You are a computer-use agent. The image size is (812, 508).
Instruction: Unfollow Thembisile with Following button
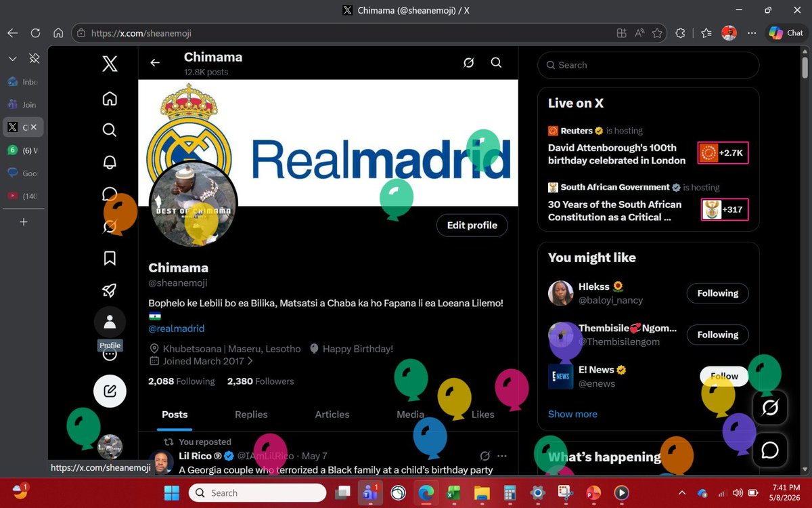[x=718, y=335]
